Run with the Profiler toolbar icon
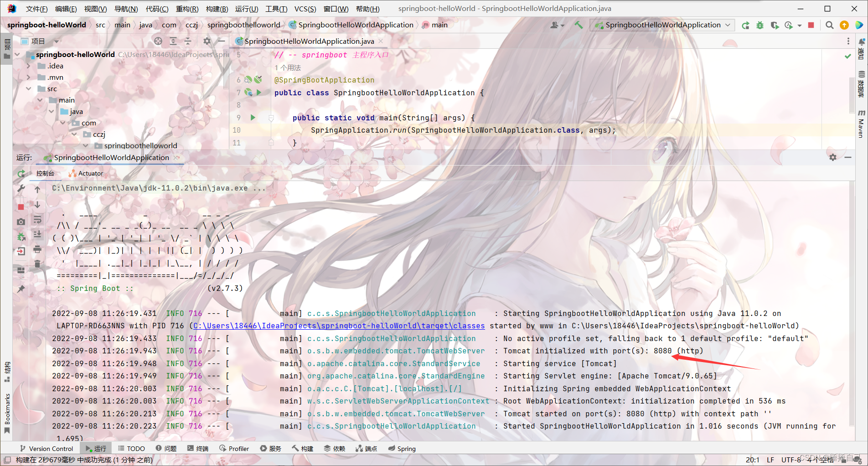 pos(789,26)
